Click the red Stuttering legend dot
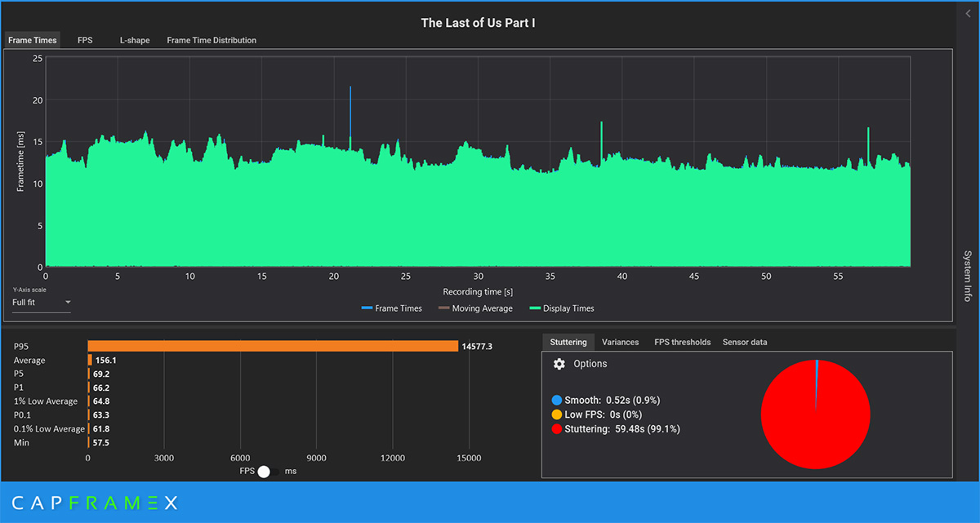 coord(557,428)
